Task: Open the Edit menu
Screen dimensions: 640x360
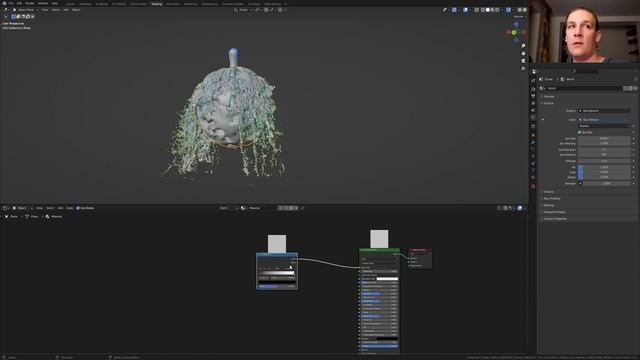Action: [x=19, y=3]
